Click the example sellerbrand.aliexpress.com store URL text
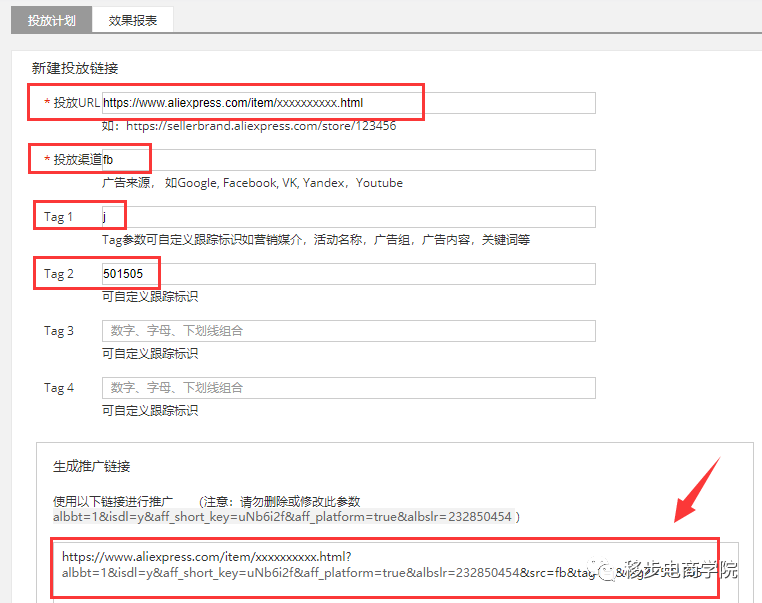This screenshot has width=762, height=603. (x=261, y=126)
